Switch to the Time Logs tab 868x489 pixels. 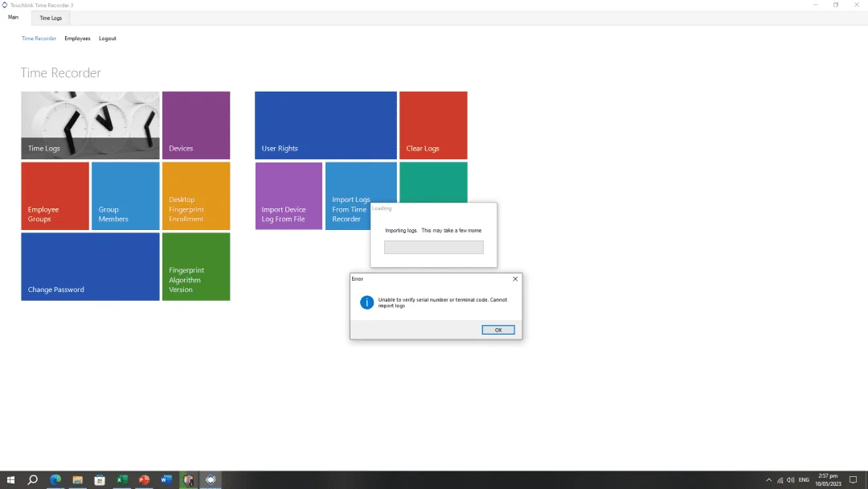click(x=51, y=18)
